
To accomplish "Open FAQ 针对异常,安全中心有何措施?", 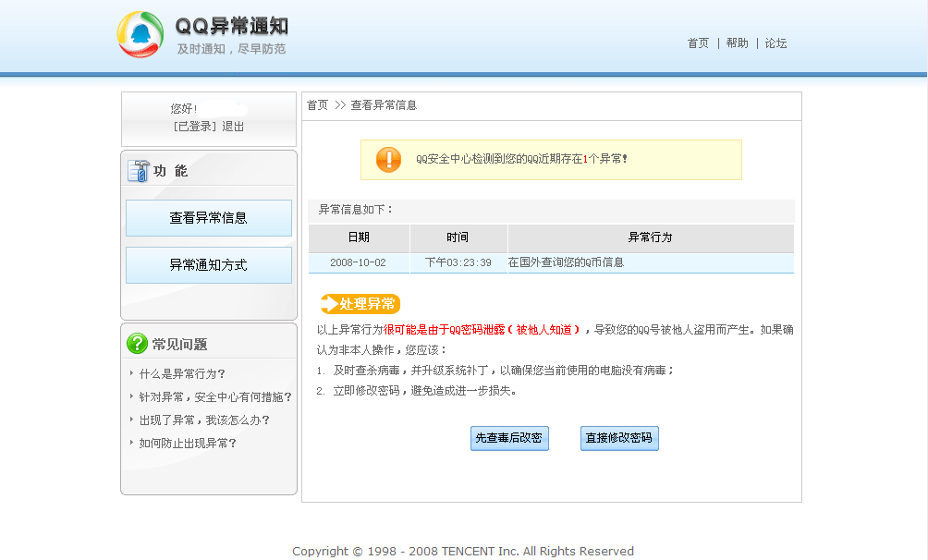I will [x=215, y=397].
